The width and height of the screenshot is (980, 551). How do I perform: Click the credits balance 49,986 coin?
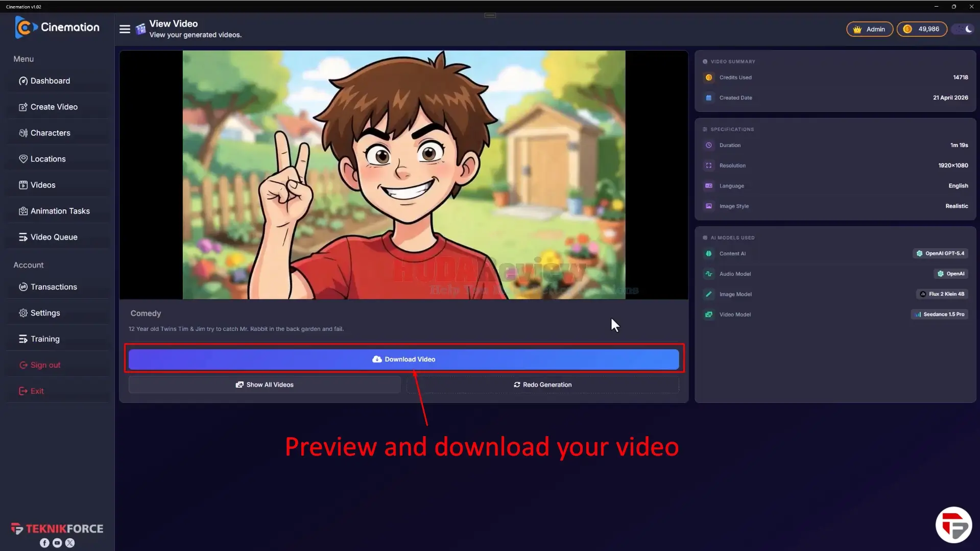click(x=921, y=29)
